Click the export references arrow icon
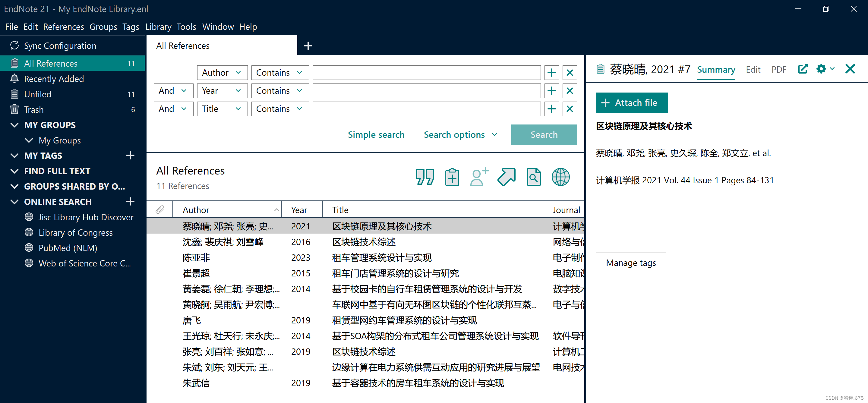 tap(506, 177)
